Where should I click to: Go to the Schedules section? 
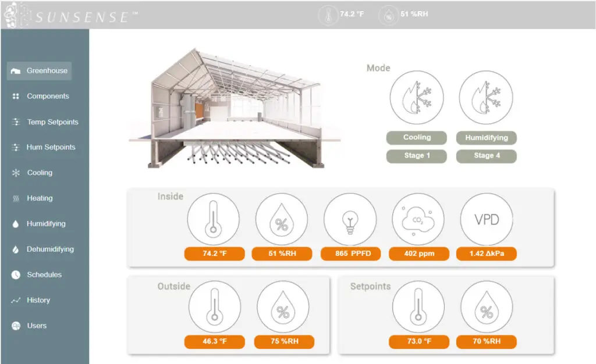pyautogui.click(x=44, y=274)
